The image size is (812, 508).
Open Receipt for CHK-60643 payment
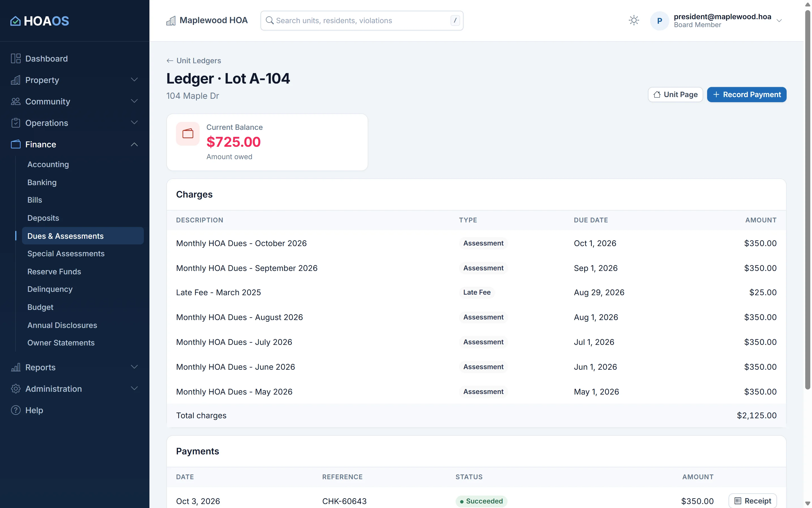(752, 501)
